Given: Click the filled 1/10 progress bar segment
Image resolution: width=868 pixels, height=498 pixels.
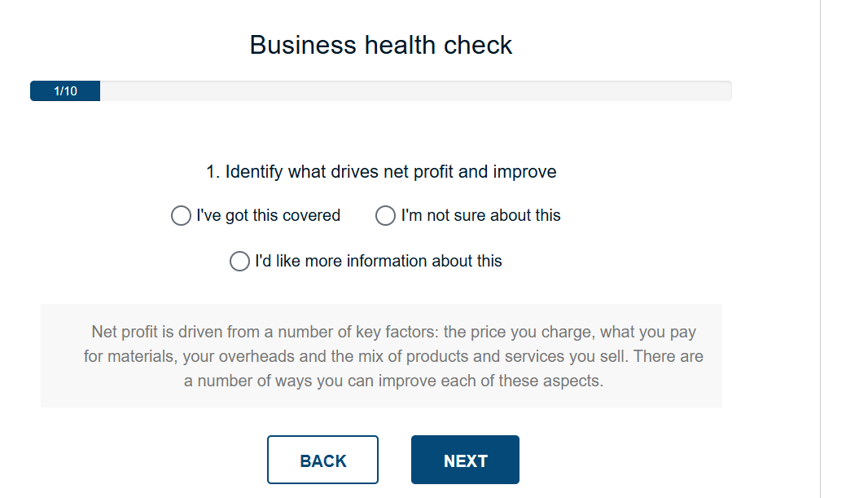Looking at the screenshot, I should (65, 91).
